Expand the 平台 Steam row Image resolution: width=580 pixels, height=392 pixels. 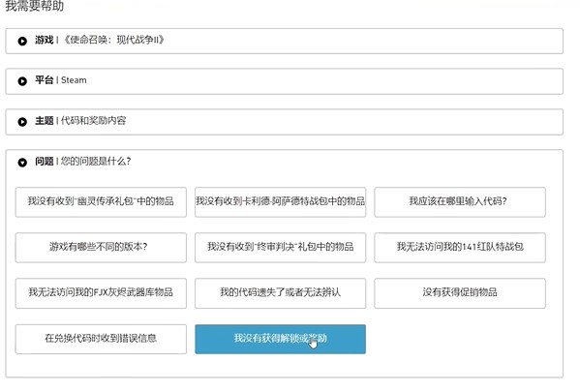click(x=284, y=81)
